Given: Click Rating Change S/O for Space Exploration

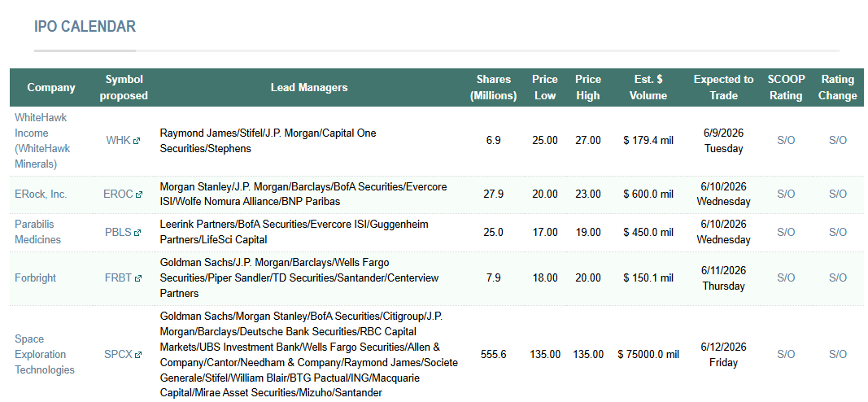Looking at the screenshot, I should point(838,354).
